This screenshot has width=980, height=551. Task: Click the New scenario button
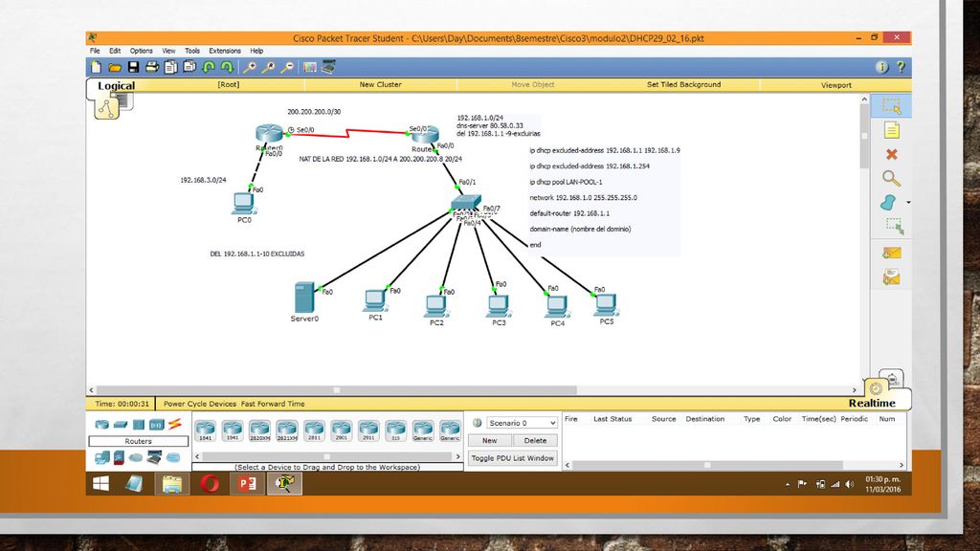tap(489, 440)
